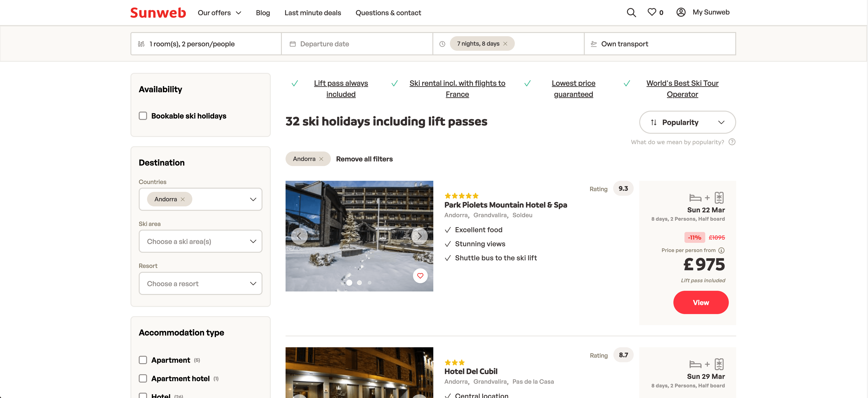Click popularity help question mark icon

[x=732, y=142]
